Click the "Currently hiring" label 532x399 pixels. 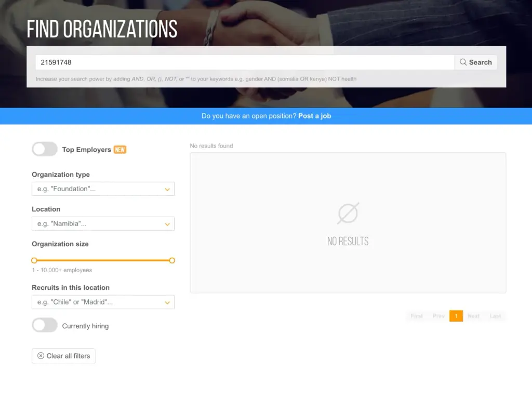[86, 326]
